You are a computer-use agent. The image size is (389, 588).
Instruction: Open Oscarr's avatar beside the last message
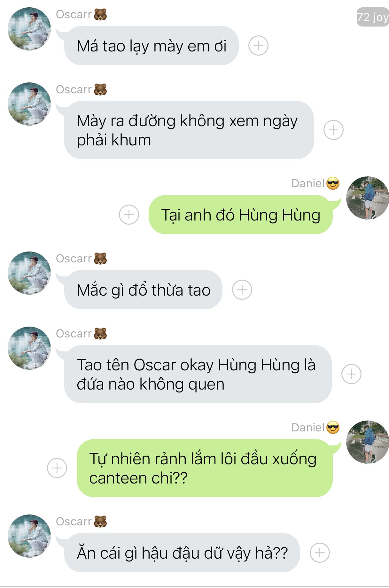[29, 536]
